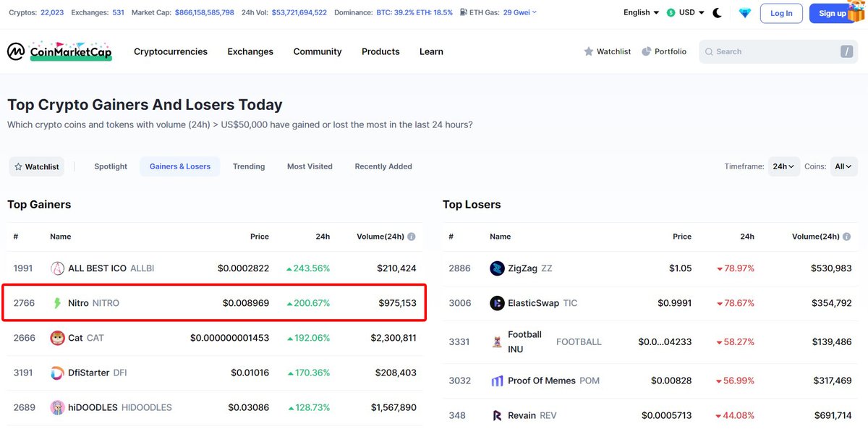Viewport: 868px width, 429px height.
Task: Open the Portfolio pie chart icon
Action: click(647, 51)
